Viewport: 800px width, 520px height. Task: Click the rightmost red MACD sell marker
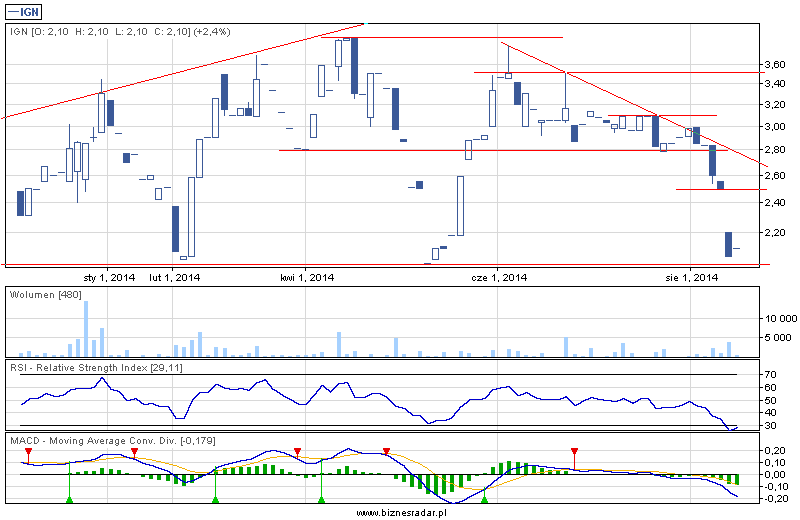[x=574, y=452]
